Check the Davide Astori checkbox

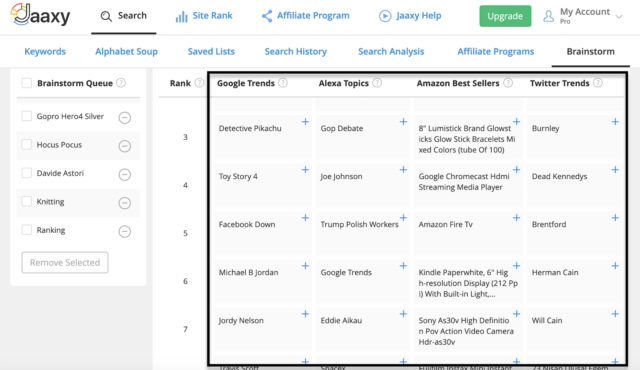[27, 173]
